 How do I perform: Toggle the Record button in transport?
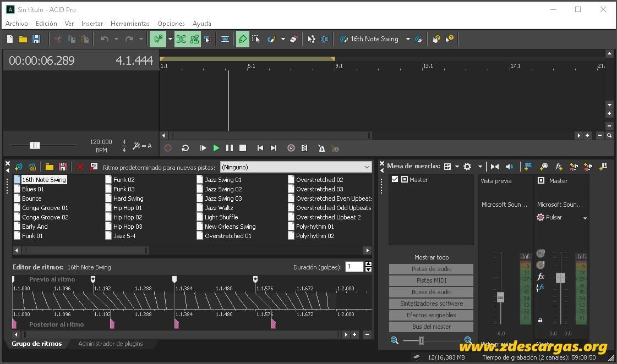point(168,148)
